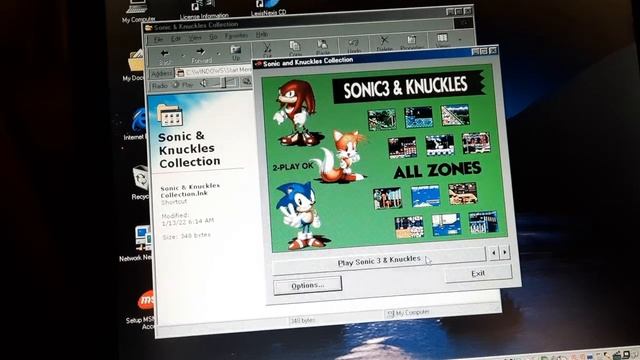Open the Views dropdown arrow in Explorer
The height and width of the screenshot is (360, 640).
460,40
